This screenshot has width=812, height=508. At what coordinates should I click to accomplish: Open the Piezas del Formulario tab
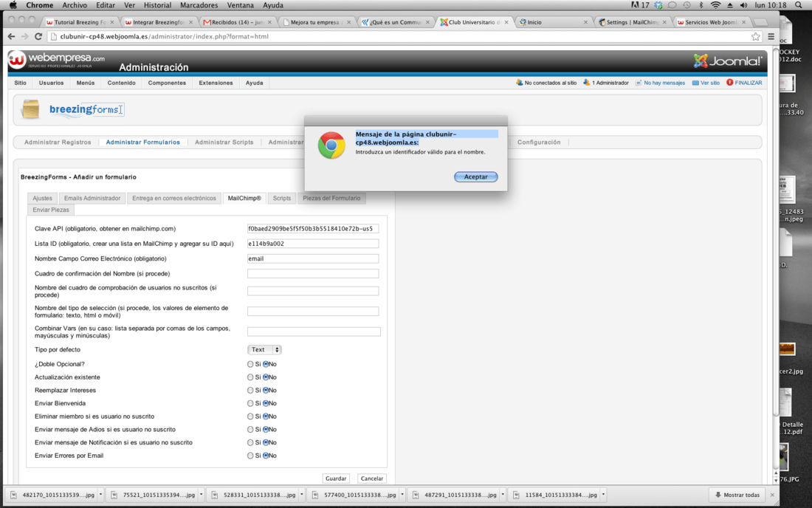(x=331, y=199)
